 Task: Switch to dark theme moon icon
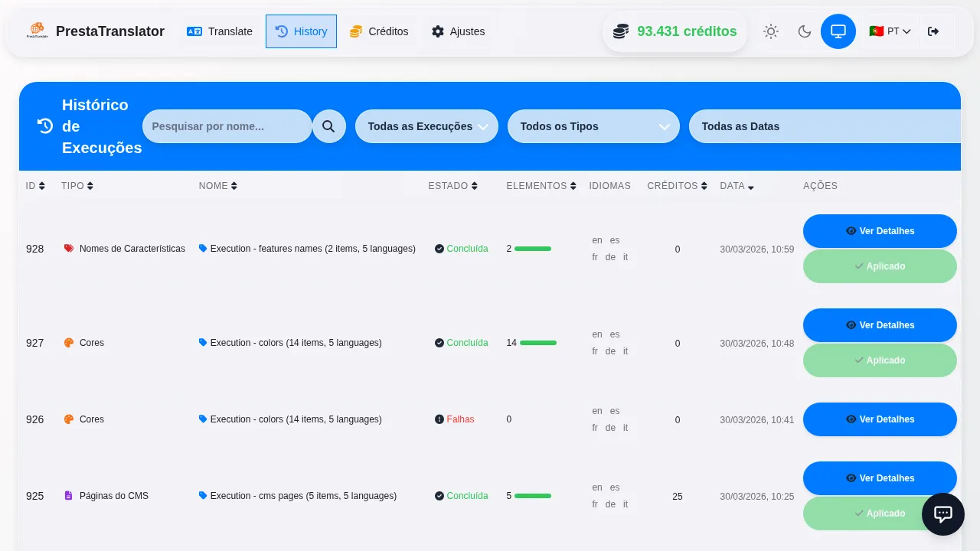[x=805, y=31]
